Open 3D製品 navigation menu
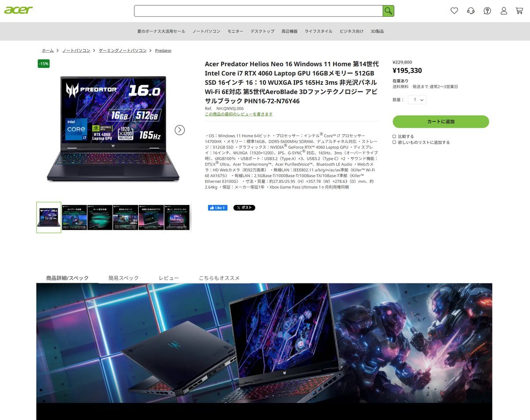Screen dimensions: 530x420 pyautogui.click(x=377, y=31)
